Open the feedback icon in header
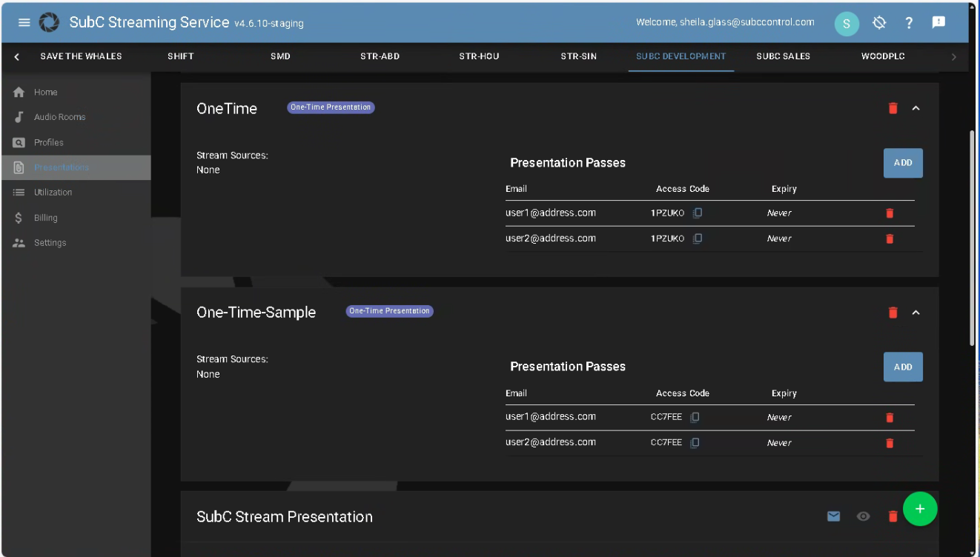 938,23
